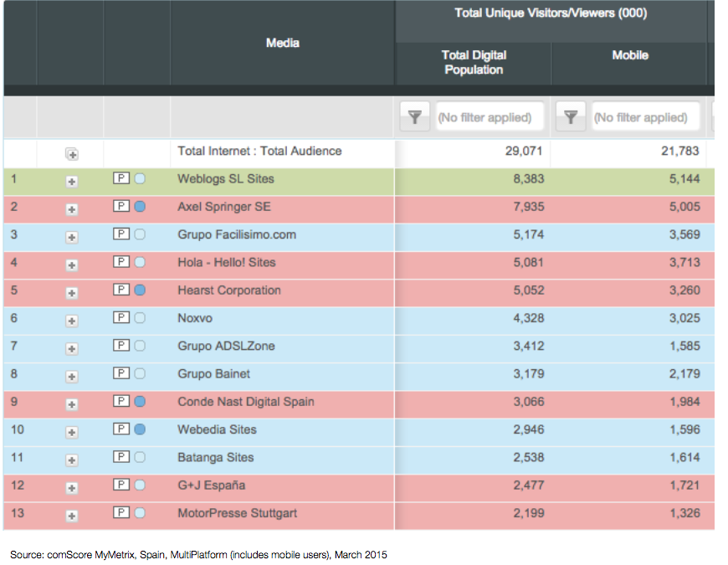Viewport: 728px width, 565px height.
Task: Open the Grupo ADSLZone media entry
Action: pos(226,346)
